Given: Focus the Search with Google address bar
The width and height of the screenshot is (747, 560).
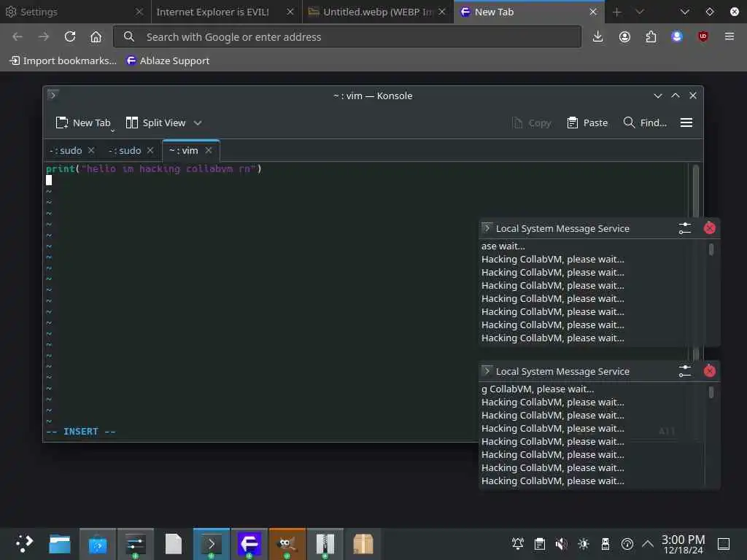Looking at the screenshot, I should (347, 36).
